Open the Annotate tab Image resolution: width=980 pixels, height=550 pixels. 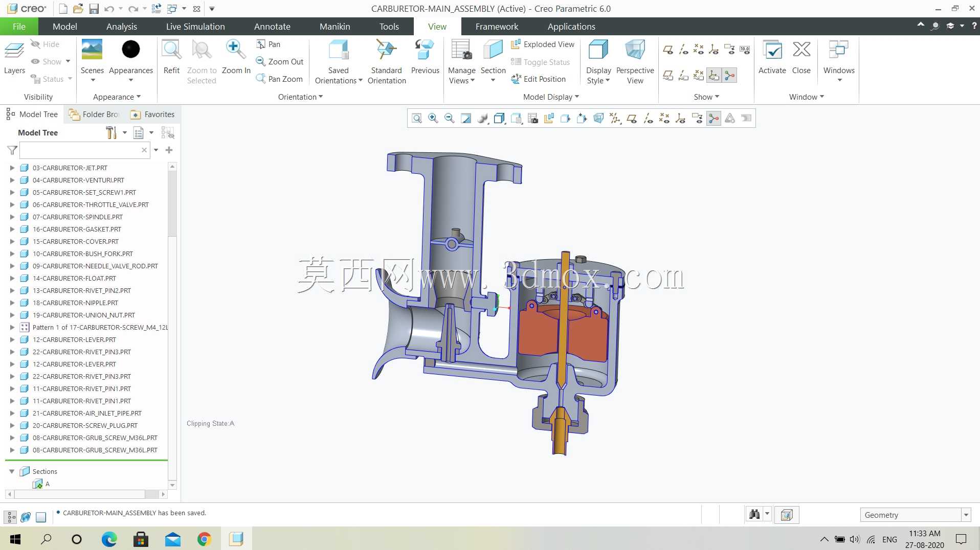tap(272, 27)
